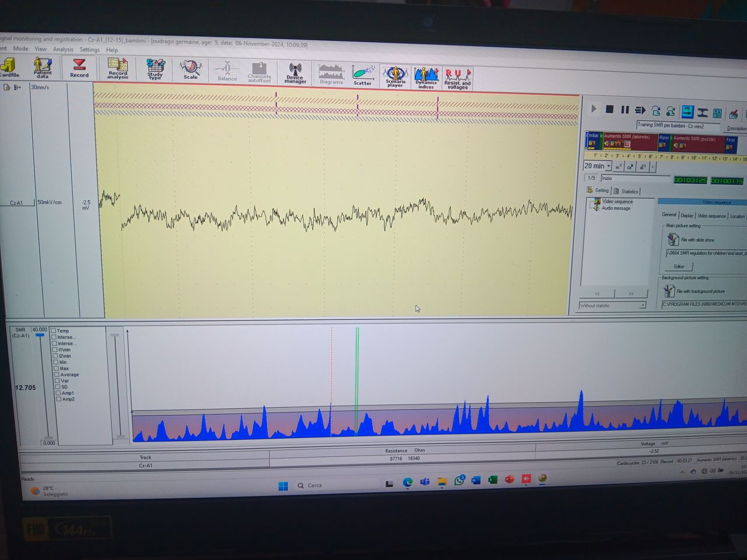Open the Dynamics indices panel

pyautogui.click(x=426, y=77)
